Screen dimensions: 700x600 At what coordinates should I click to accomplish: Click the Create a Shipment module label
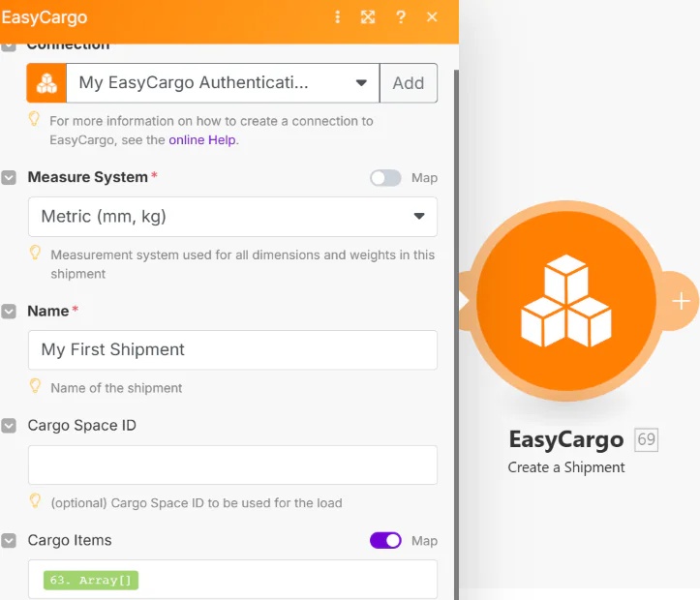[x=566, y=467]
